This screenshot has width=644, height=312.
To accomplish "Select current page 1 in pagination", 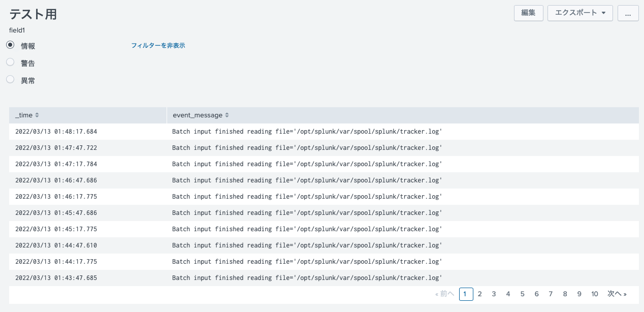I will coord(466,294).
